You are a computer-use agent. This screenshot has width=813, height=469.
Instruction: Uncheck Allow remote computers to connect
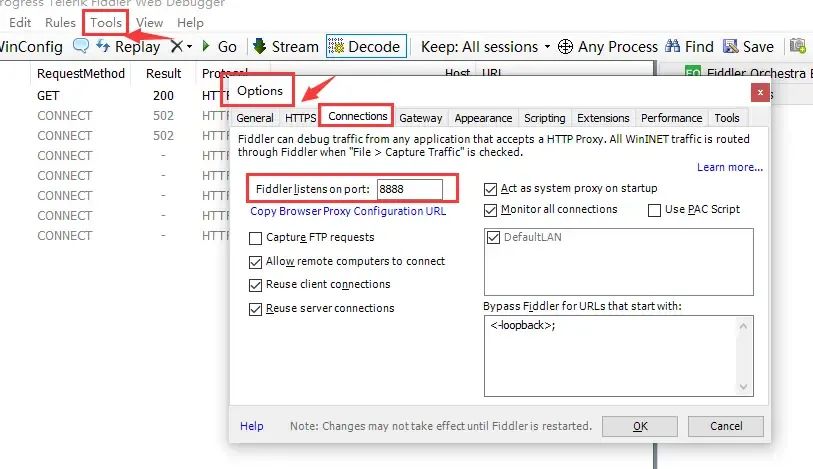(x=256, y=261)
